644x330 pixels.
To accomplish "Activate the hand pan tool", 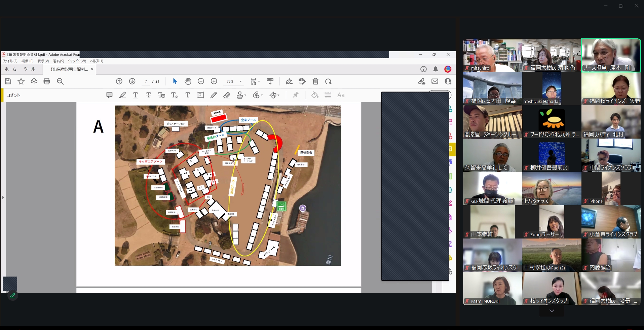I will [x=188, y=81].
